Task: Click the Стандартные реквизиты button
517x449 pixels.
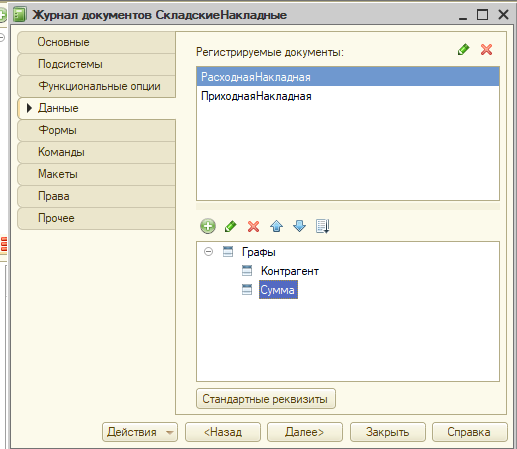Action: coord(266,399)
